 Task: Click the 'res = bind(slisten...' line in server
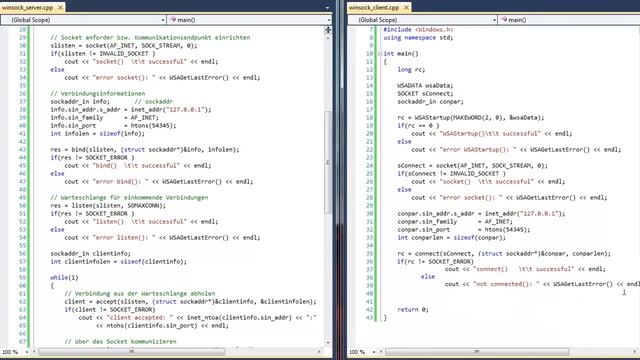coord(144,149)
